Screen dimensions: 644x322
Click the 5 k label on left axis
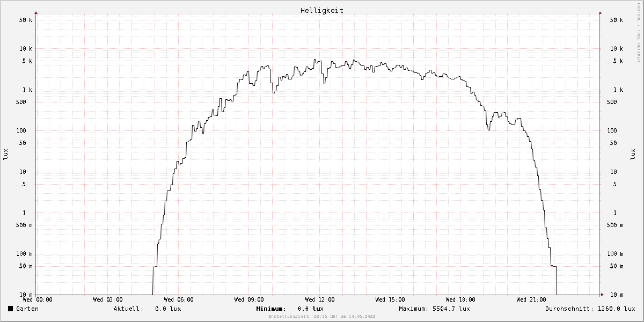(27, 61)
